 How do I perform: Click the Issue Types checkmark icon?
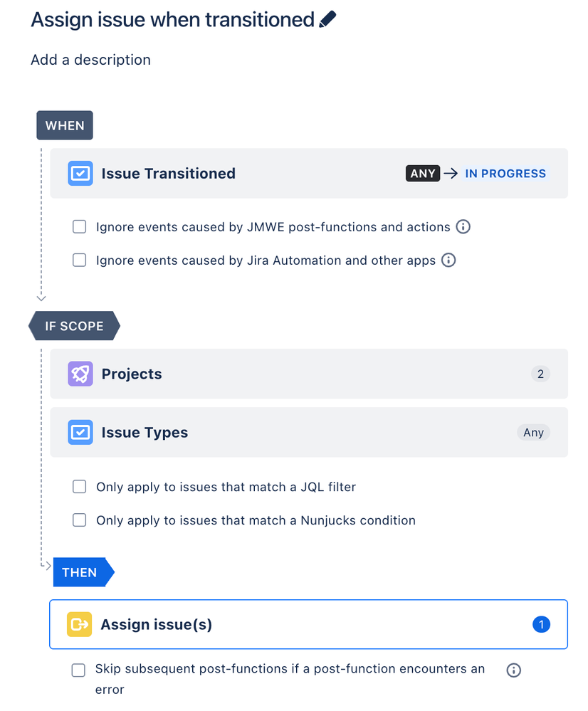80,432
